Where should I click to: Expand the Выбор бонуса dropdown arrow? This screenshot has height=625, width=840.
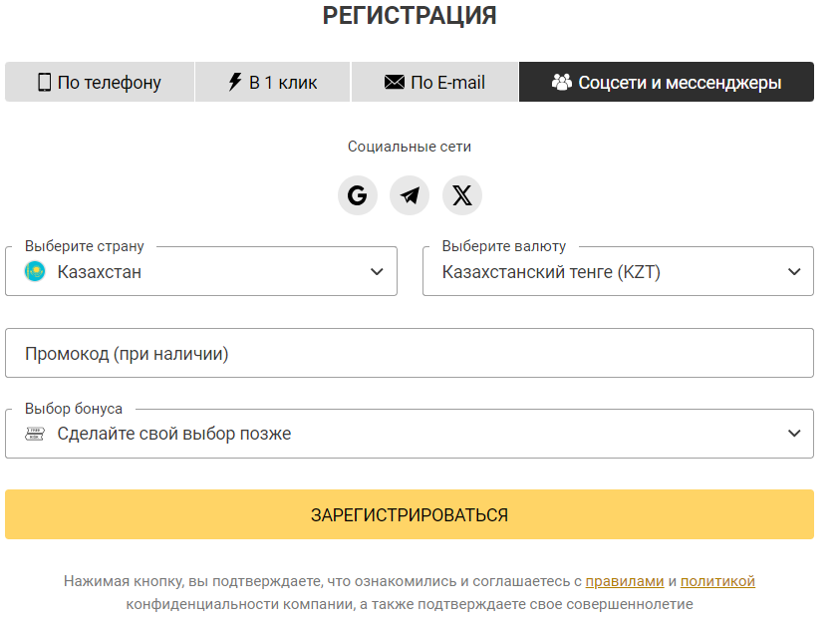click(794, 434)
